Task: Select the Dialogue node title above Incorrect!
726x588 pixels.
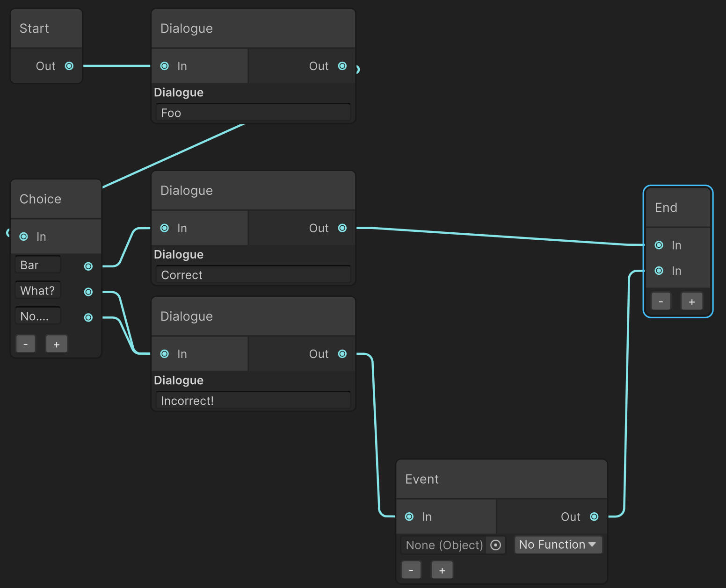Action: pyautogui.click(x=187, y=316)
